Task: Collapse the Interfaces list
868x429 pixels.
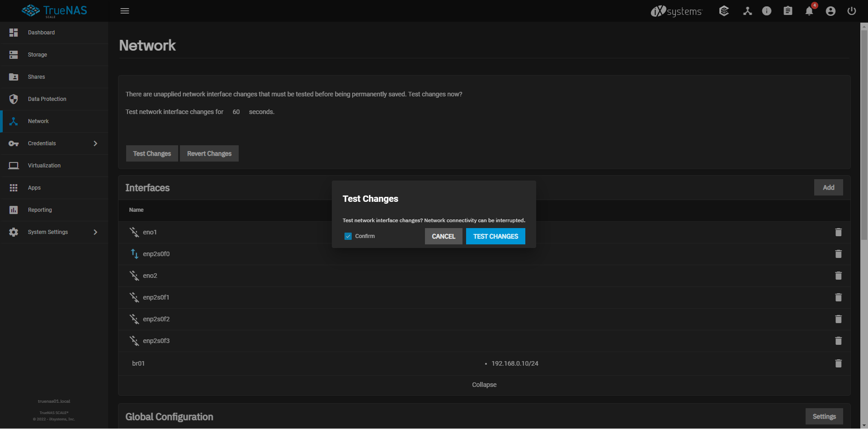Action: pos(484,385)
